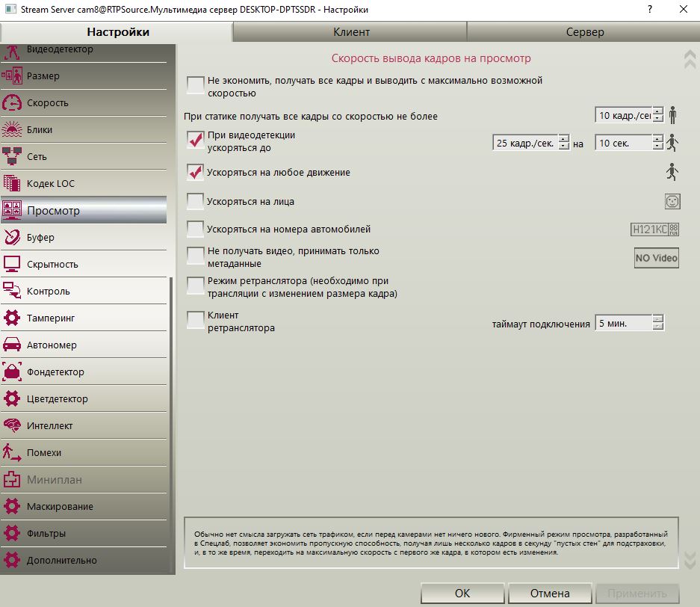Increase the 10 сек. duration value
The image size is (700, 607).
pyautogui.click(x=658, y=139)
